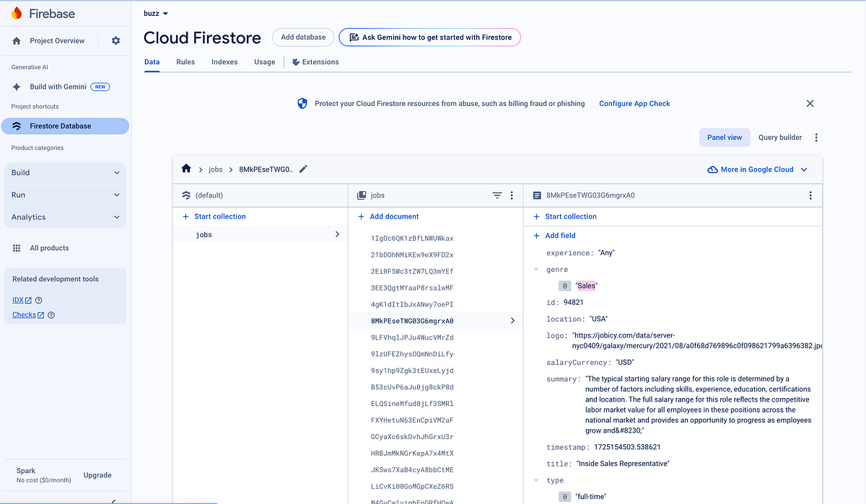Click the three-dot menu beside Query builder

click(x=816, y=137)
